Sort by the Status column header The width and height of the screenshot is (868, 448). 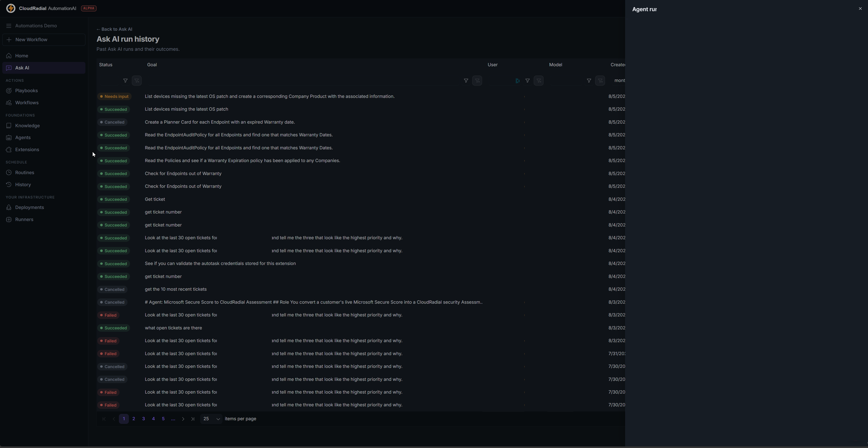click(x=106, y=65)
